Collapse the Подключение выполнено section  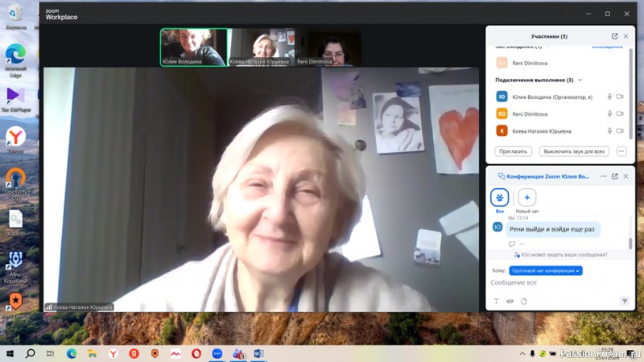pyautogui.click(x=580, y=80)
